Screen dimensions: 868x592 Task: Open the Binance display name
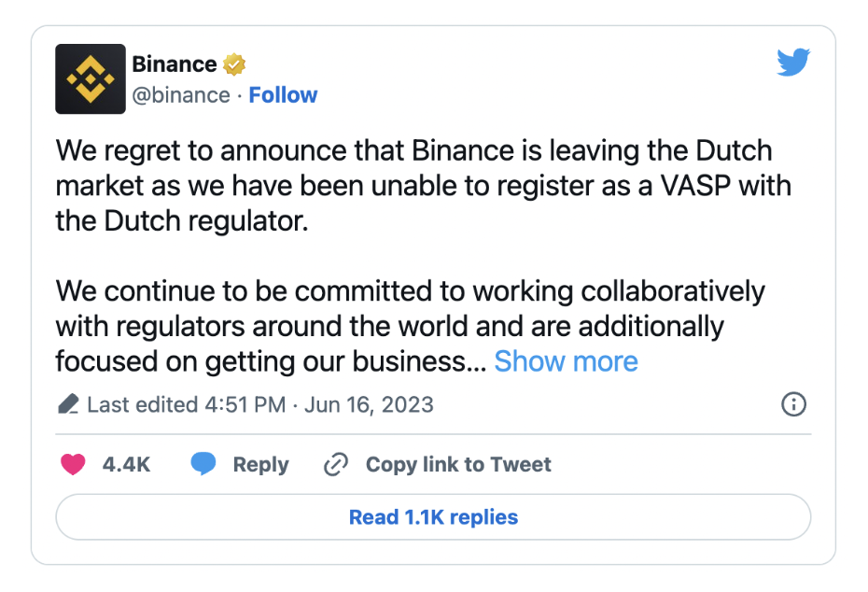click(x=175, y=64)
